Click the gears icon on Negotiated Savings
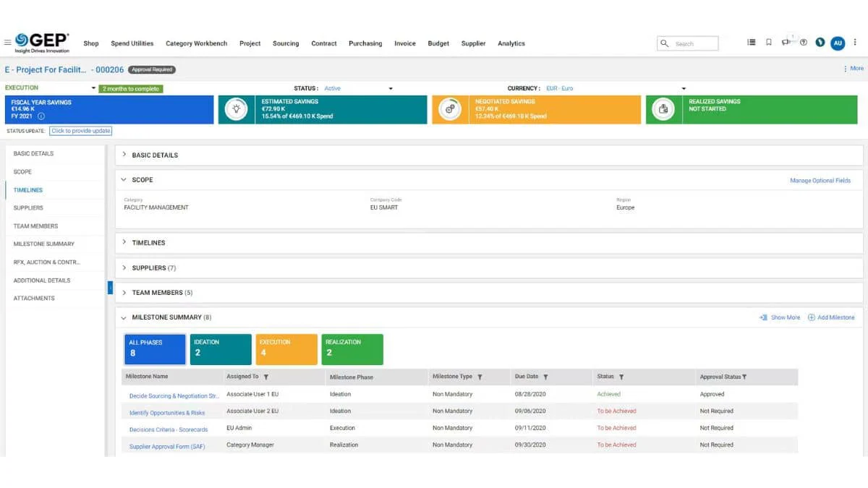The image size is (868, 488). tap(450, 109)
